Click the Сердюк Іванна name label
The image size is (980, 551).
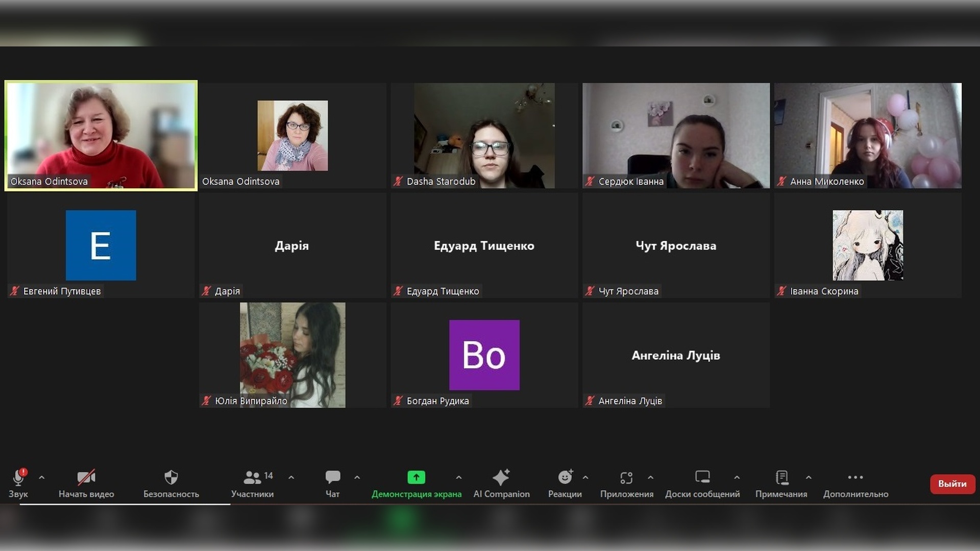click(x=631, y=181)
